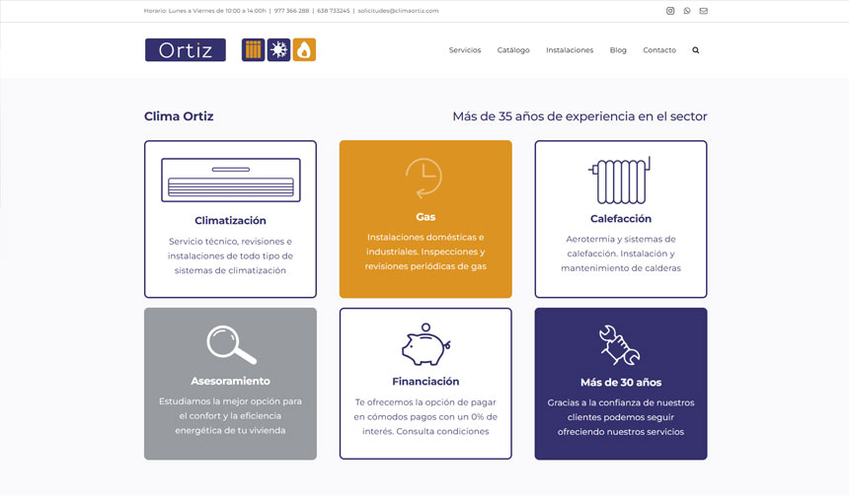Open the Instagram icon in top bar
Image resolution: width=849 pixels, height=504 pixels.
click(x=670, y=11)
